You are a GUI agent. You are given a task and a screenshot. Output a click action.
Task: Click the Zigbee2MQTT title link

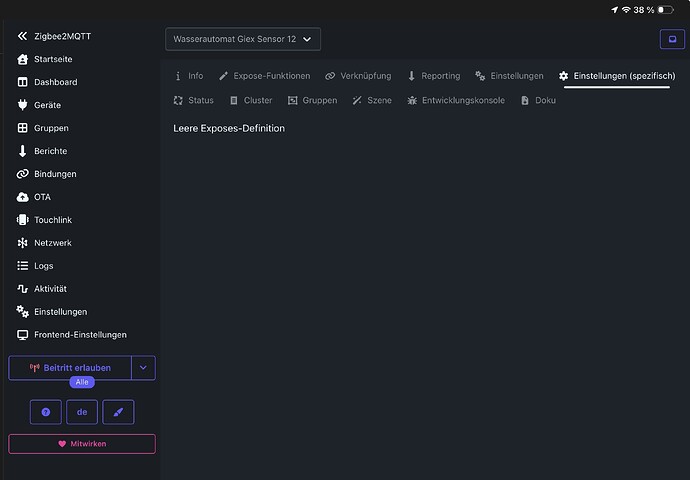(x=62, y=36)
